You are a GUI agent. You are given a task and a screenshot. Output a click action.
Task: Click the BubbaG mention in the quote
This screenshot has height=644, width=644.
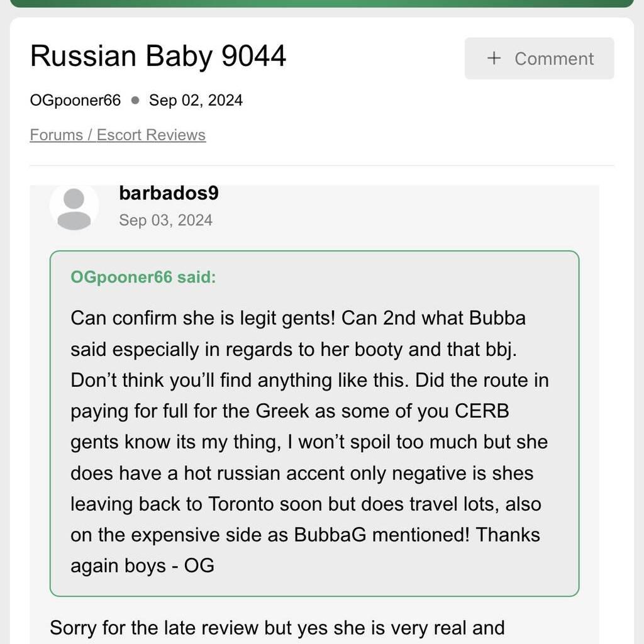tap(330, 535)
